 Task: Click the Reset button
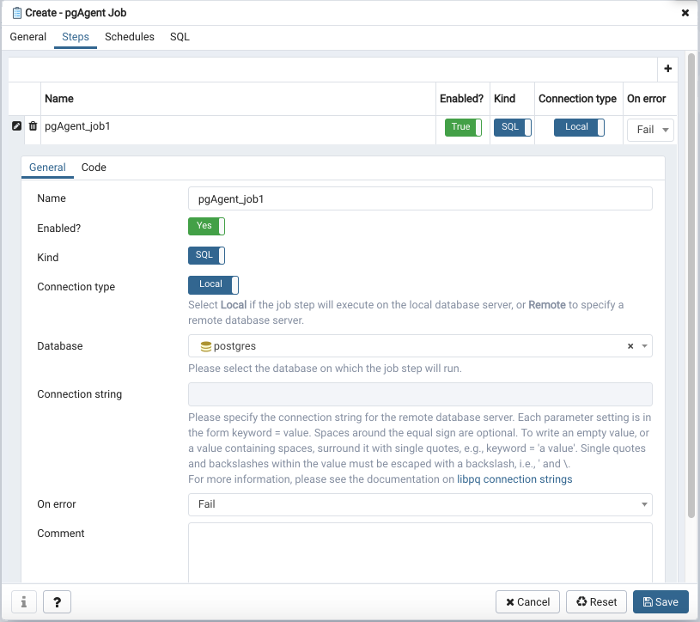[x=596, y=602]
